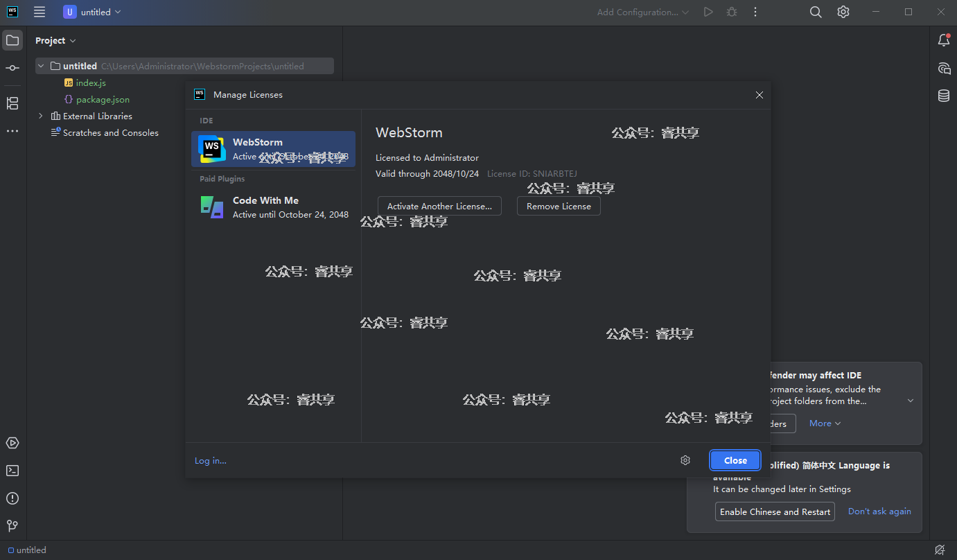Open Search Everywhere magnifier

[x=816, y=12]
